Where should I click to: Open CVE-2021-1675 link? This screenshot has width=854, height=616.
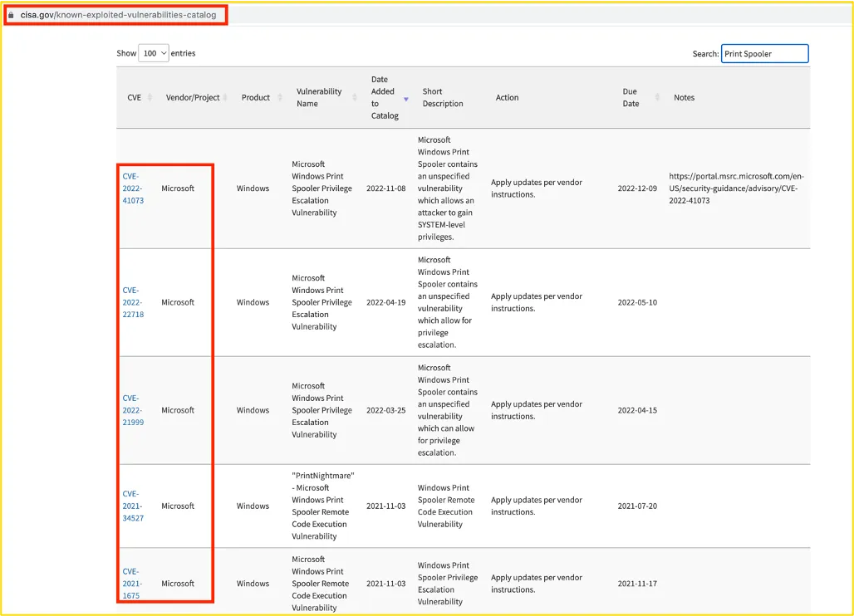133,583
